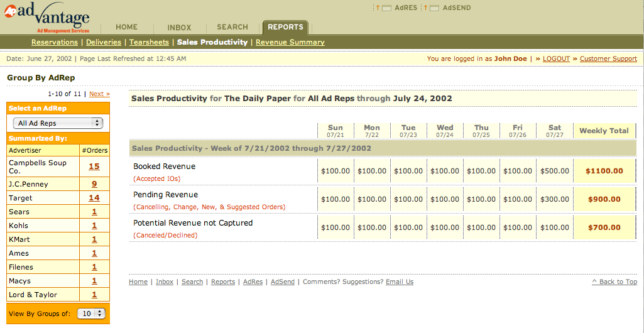Click the LOGOUT link
This screenshot has height=333, width=644.
coord(556,58)
